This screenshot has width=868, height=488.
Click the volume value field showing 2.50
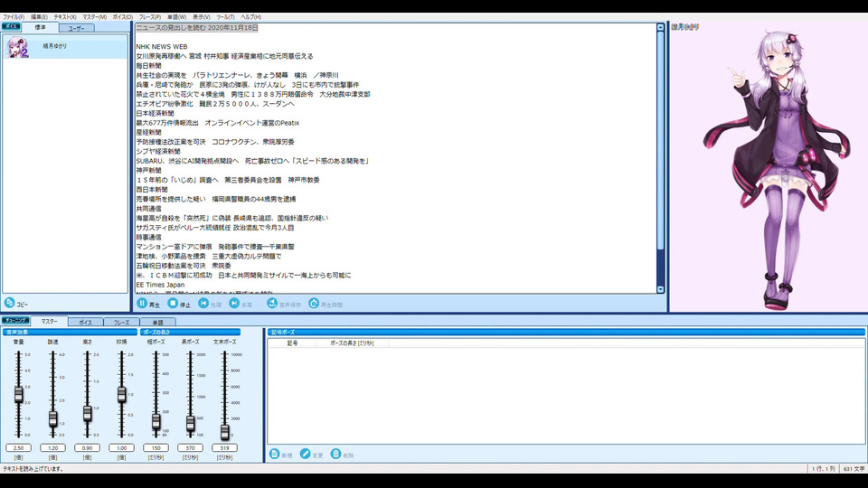19,447
